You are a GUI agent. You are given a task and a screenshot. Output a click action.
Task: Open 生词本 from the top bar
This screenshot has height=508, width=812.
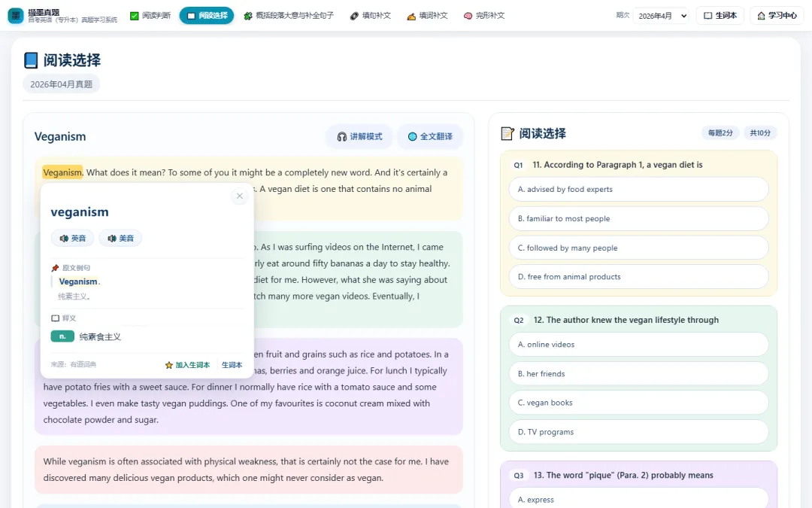click(x=720, y=16)
